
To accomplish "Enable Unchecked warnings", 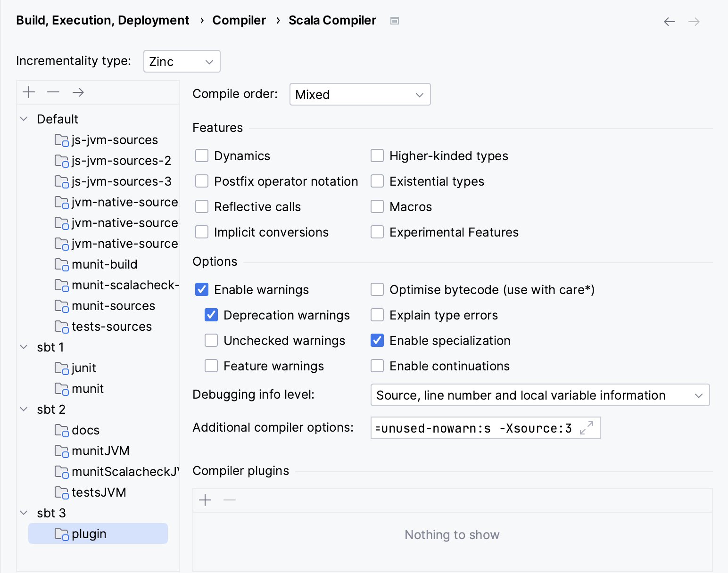I will (211, 340).
